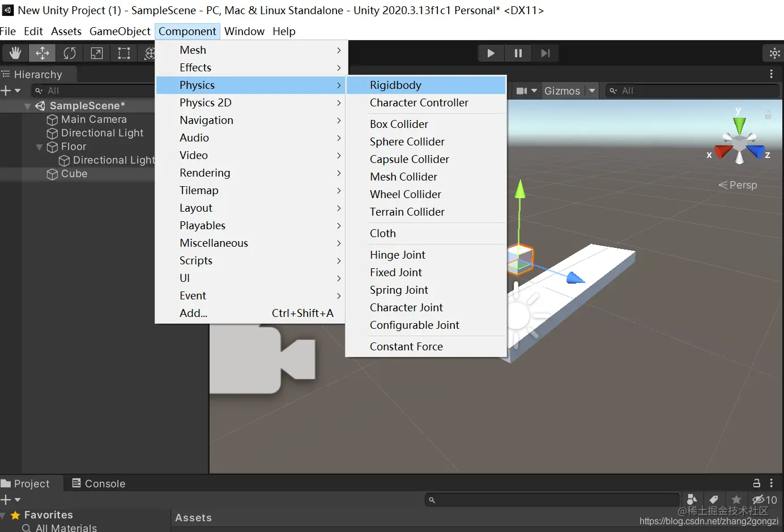Add a Hinge Joint component

pos(425,255)
